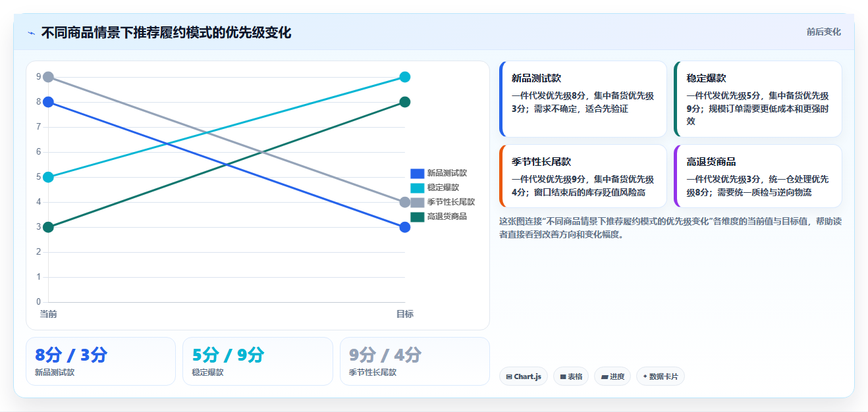The image size is (868, 412).
Task: Click the cyan data point at current value 5
Action: [48, 177]
